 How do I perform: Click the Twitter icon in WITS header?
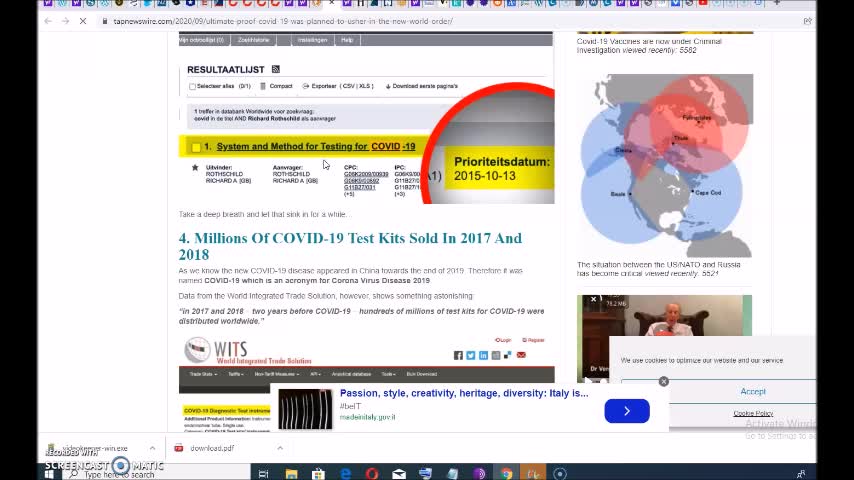click(471, 355)
